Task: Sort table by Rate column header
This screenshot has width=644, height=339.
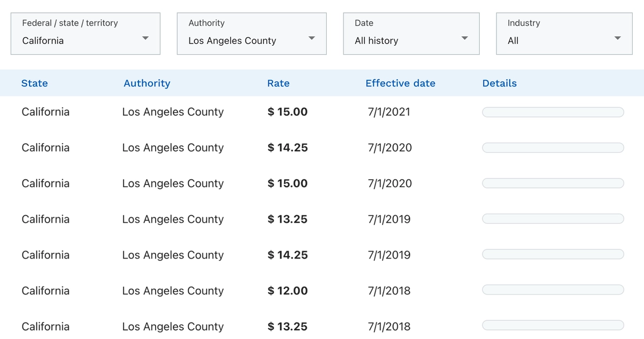Action: (x=278, y=83)
